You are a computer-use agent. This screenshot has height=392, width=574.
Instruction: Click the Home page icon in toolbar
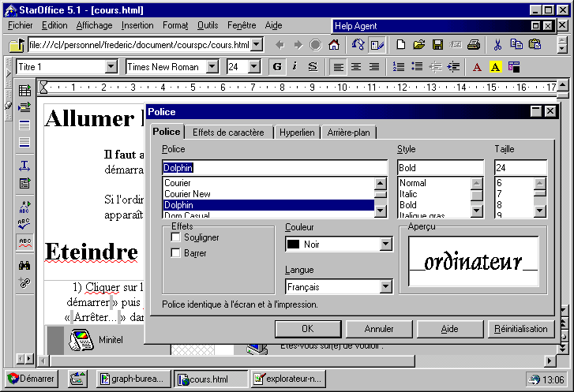(x=334, y=44)
